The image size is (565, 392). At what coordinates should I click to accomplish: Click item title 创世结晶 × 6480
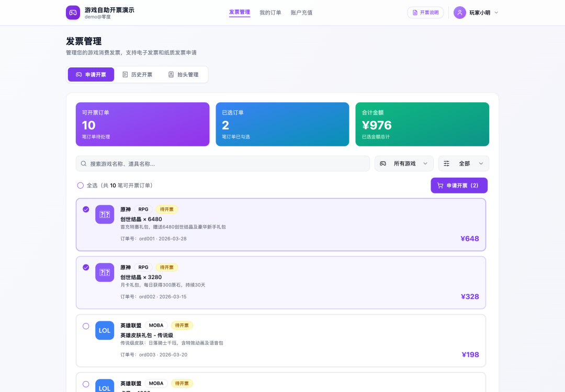tap(141, 219)
